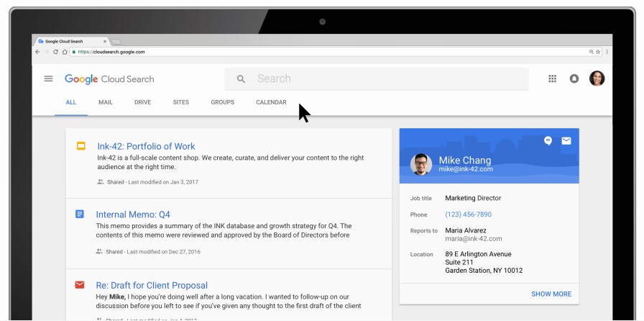
Task: Click shared people icon under Internal Memo
Action: click(99, 251)
